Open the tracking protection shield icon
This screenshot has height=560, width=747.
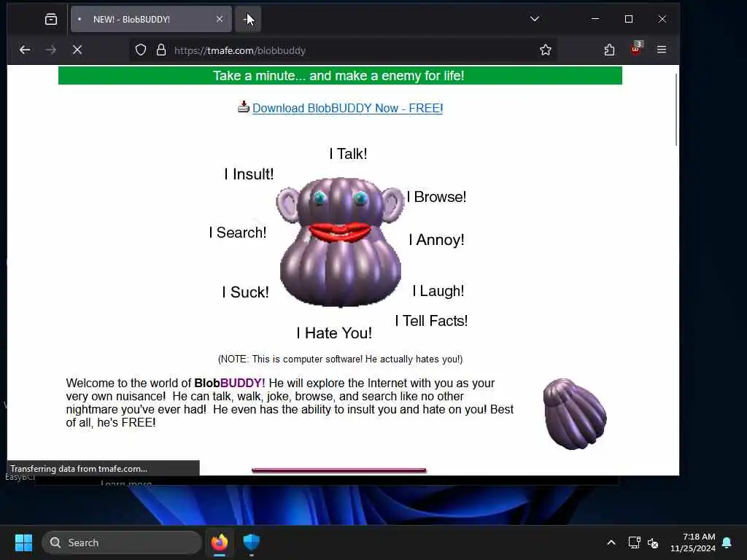[141, 50]
